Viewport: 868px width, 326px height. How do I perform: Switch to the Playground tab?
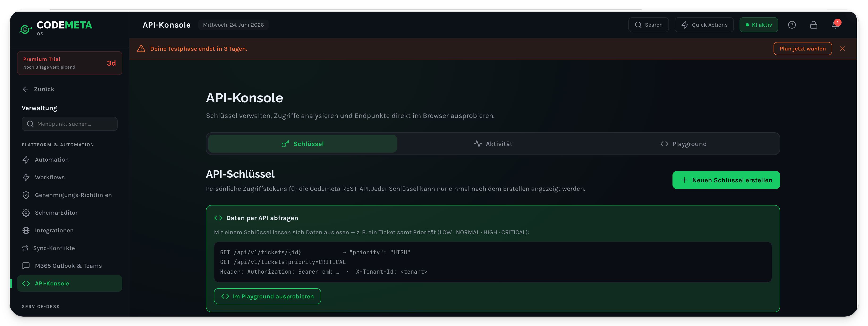point(683,144)
